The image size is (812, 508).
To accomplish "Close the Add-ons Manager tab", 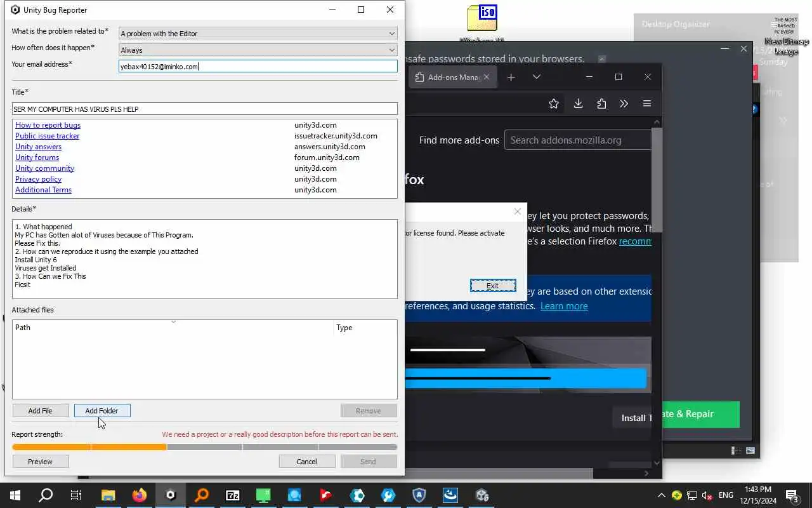I will pos(487,77).
